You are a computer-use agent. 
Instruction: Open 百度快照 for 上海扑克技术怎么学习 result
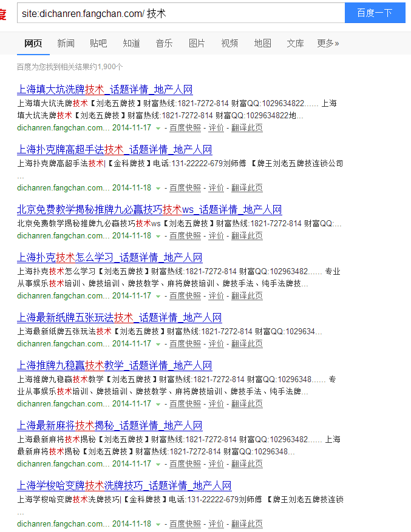coord(185,296)
